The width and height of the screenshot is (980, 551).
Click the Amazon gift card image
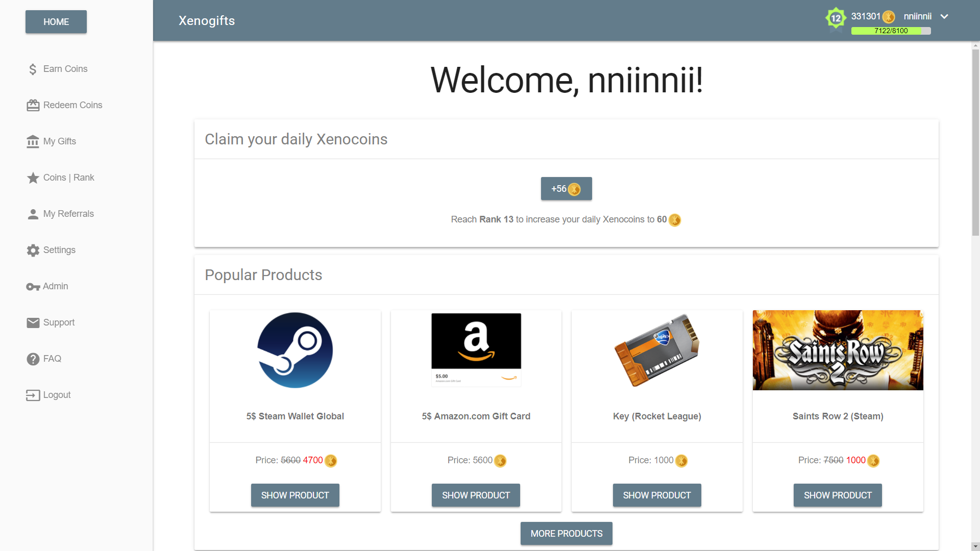pos(476,350)
